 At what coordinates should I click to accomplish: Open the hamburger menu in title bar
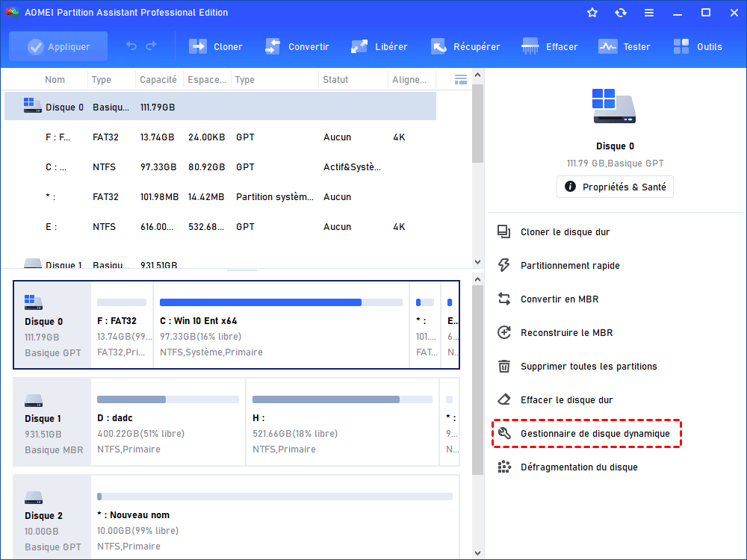click(649, 13)
